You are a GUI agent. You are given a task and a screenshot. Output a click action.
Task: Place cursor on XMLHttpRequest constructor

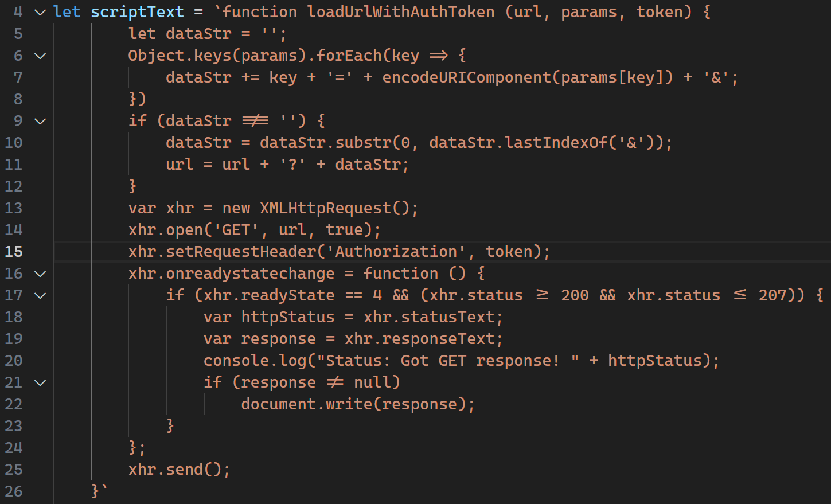pos(325,208)
